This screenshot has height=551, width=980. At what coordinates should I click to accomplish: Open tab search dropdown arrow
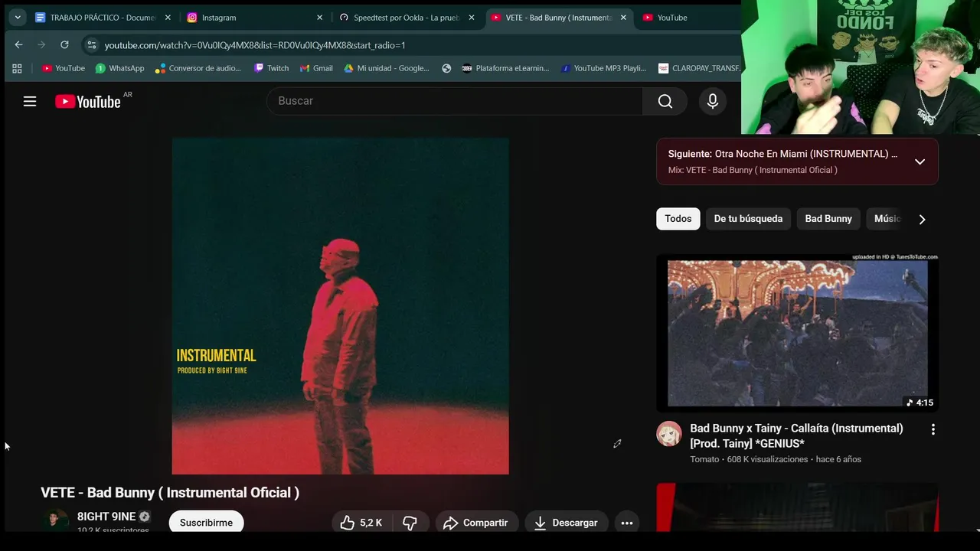[x=17, y=17]
